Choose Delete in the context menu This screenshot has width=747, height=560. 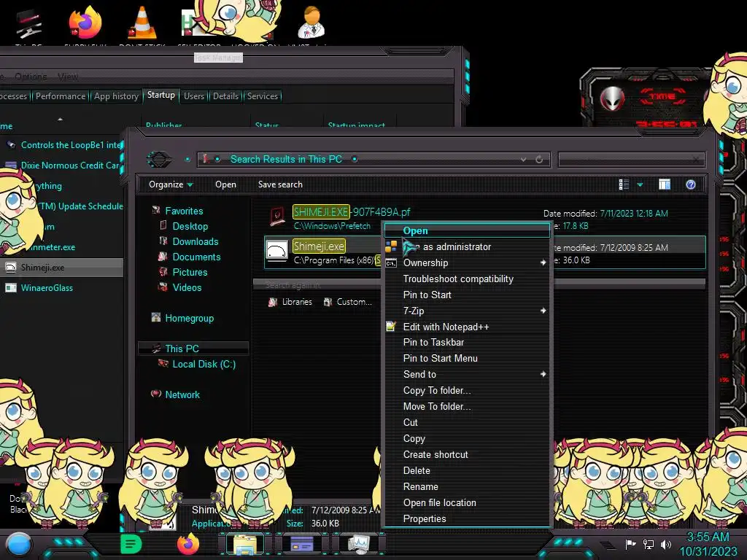pos(467,470)
